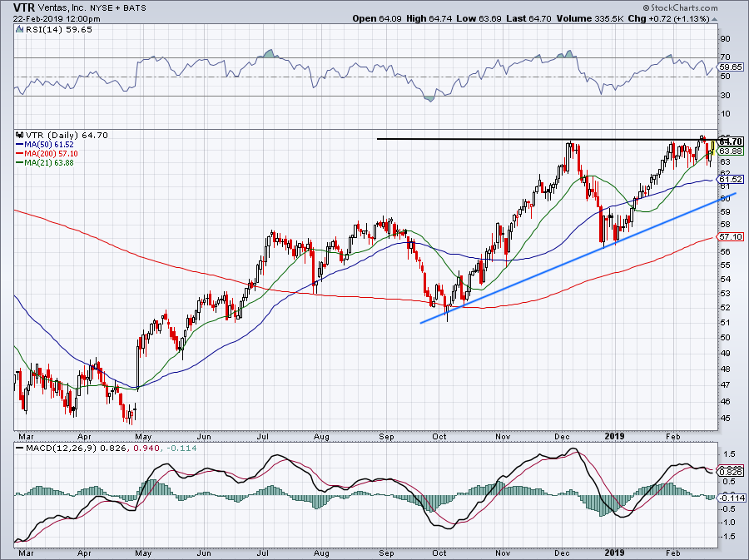Click the 'MA(50) 61.52' legend entry
The height and width of the screenshot is (560, 749).
click(50, 145)
